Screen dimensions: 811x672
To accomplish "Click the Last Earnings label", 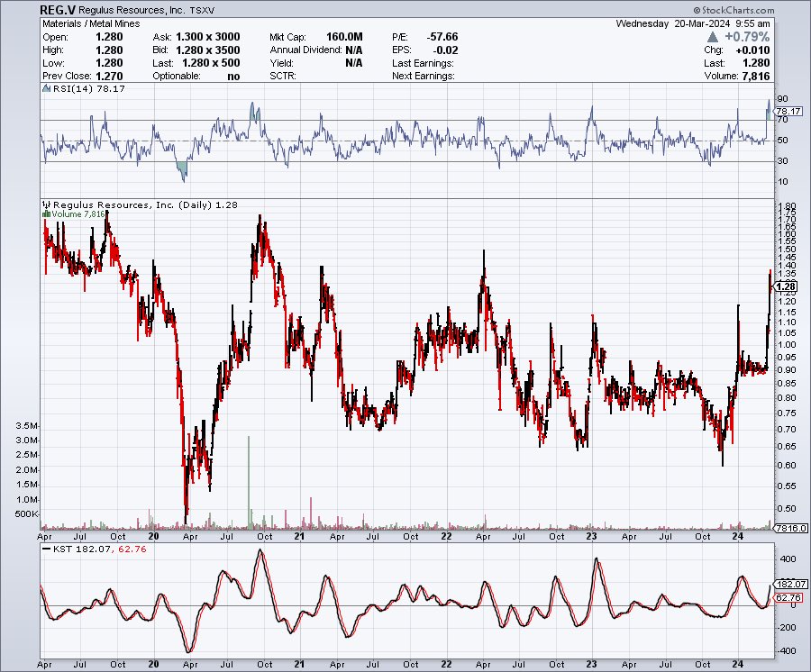I will point(423,63).
